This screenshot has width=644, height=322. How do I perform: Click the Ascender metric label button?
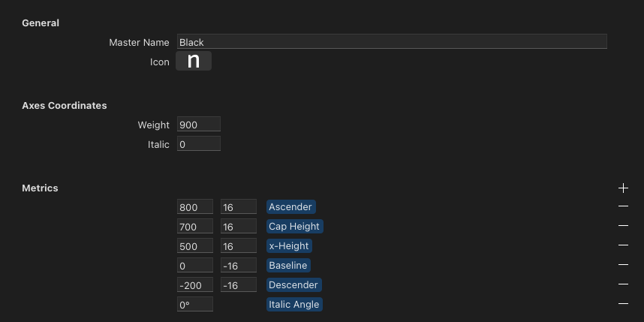(x=290, y=207)
